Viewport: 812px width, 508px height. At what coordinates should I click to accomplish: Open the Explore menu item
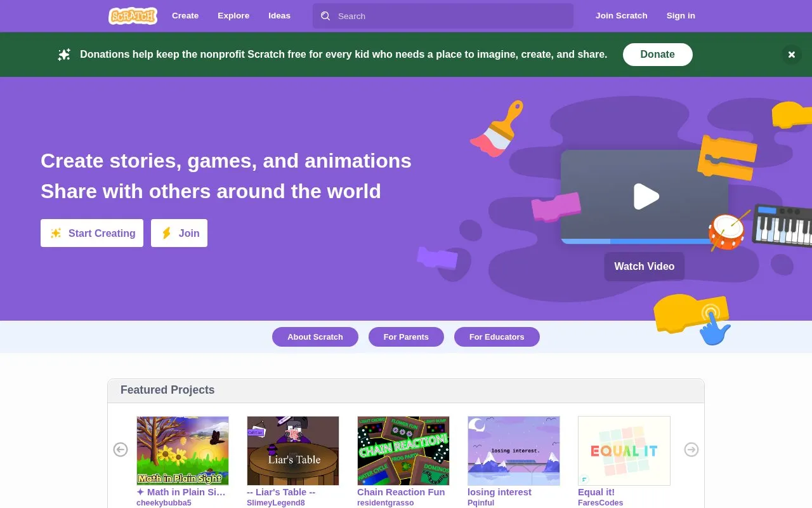pyautogui.click(x=233, y=16)
